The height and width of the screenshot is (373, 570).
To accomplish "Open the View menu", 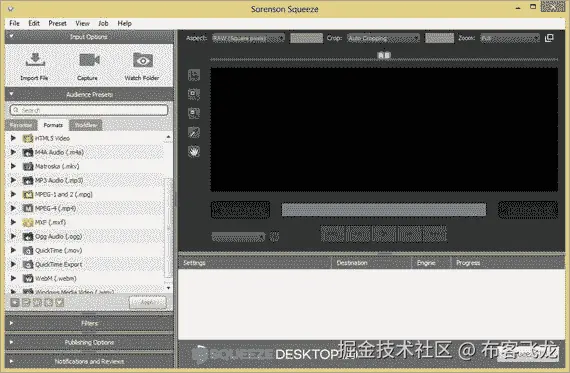I will 82,23.
